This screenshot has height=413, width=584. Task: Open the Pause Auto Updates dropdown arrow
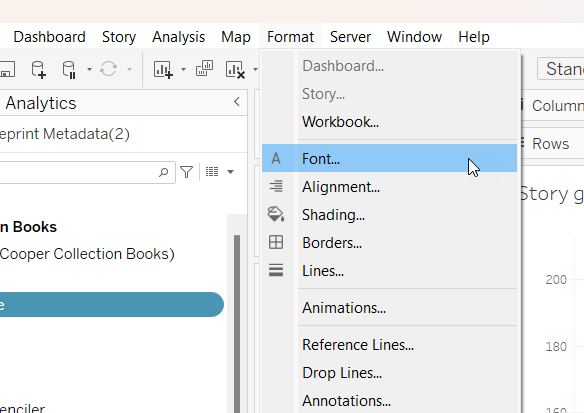point(89,69)
